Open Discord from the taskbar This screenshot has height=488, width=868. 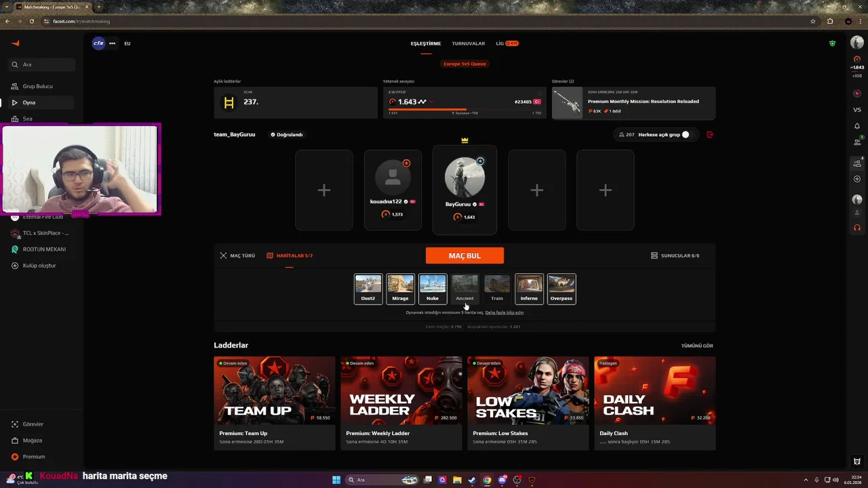click(x=502, y=480)
